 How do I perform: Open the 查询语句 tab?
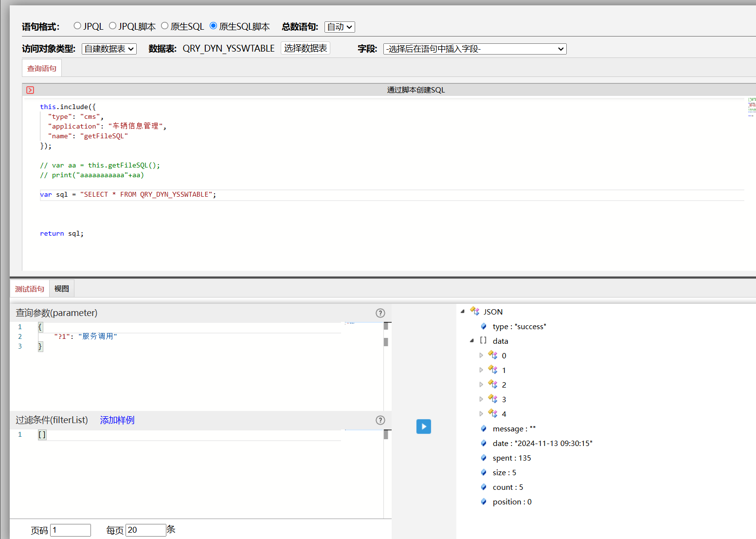42,68
